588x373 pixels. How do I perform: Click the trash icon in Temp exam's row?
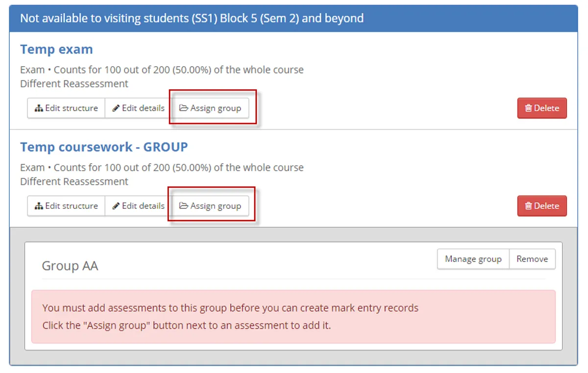[x=528, y=108]
